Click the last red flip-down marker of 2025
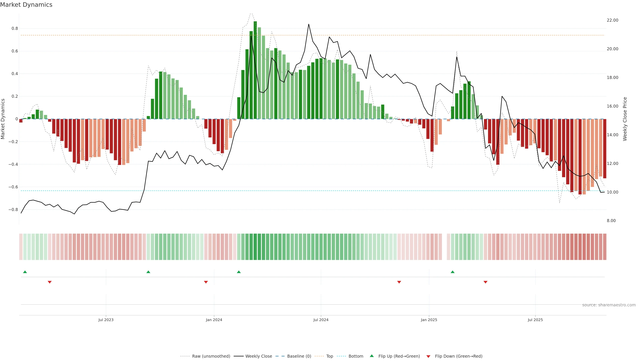 [x=486, y=282]
